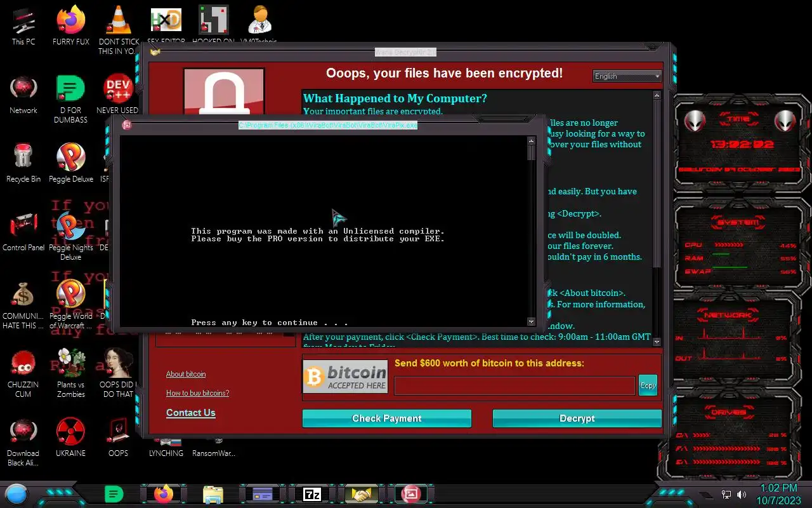Click the console window scrollbar down arrow
Image resolution: width=812 pixels, height=508 pixels.
(x=532, y=322)
